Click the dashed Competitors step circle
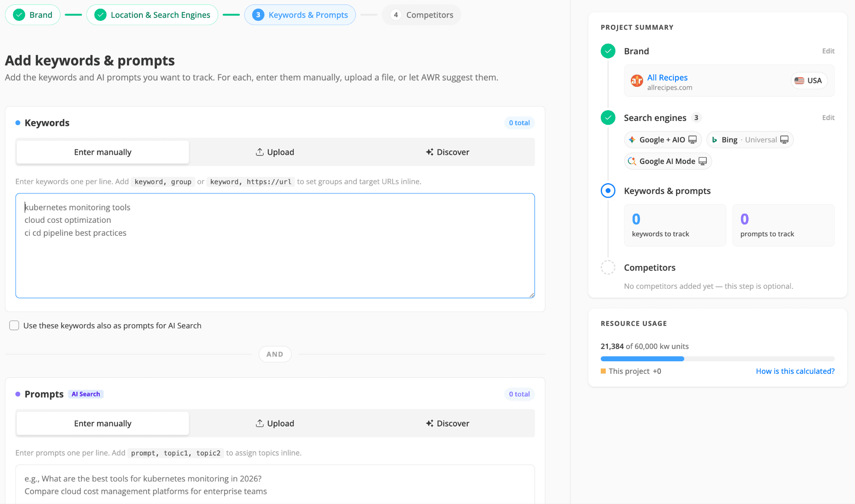This screenshot has width=855, height=504. [608, 267]
